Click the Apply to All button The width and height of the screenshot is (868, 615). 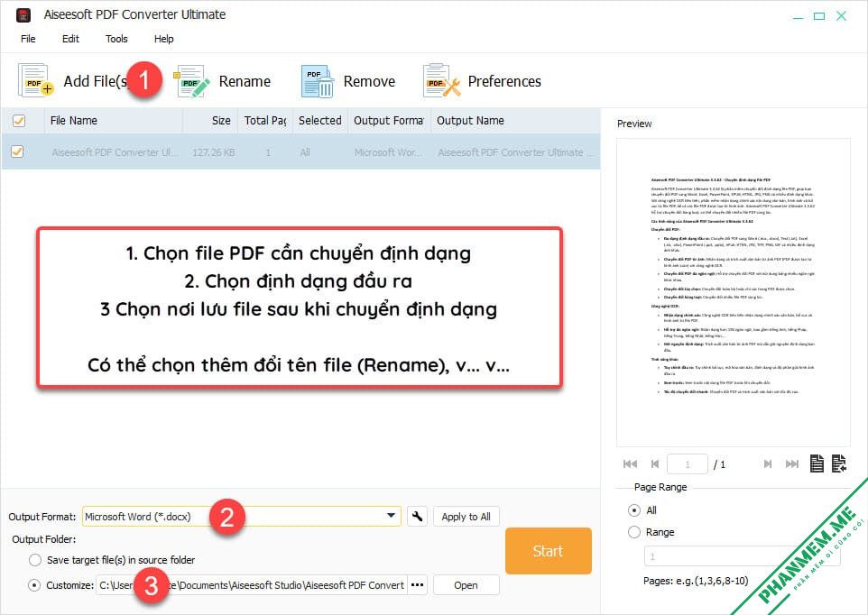[466, 517]
